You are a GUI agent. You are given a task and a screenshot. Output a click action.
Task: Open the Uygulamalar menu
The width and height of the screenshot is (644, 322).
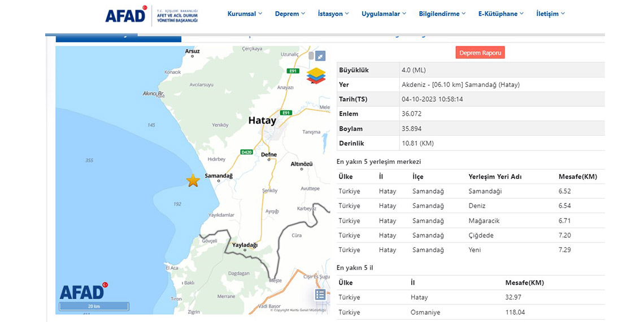click(x=384, y=14)
